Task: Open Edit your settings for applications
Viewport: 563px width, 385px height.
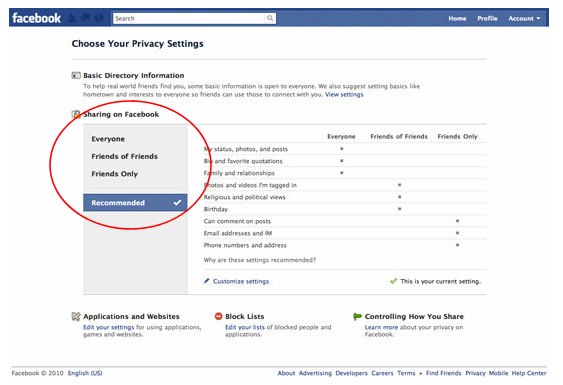Action: click(108, 327)
